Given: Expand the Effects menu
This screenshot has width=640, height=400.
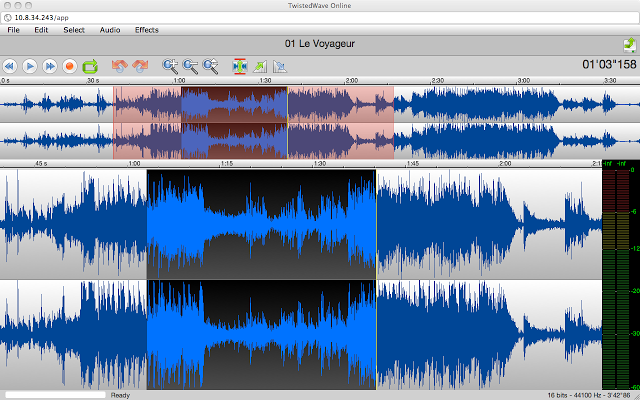Looking at the screenshot, I should point(147,30).
